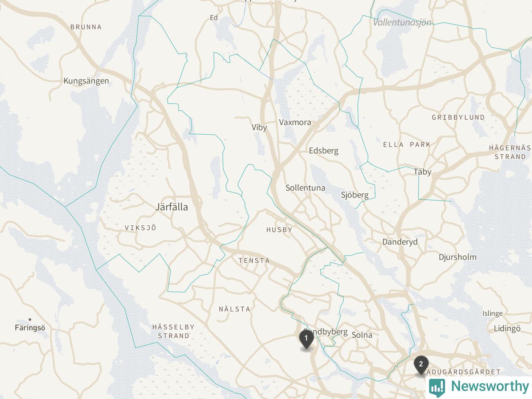This screenshot has width=532, height=399.
Task: Click the Färingsö locality dot
Action: (30, 320)
